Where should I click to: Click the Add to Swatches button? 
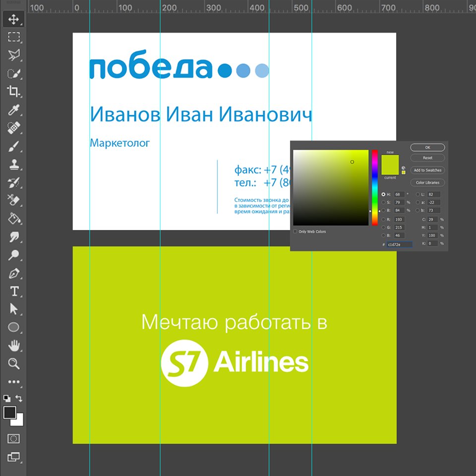[427, 170]
